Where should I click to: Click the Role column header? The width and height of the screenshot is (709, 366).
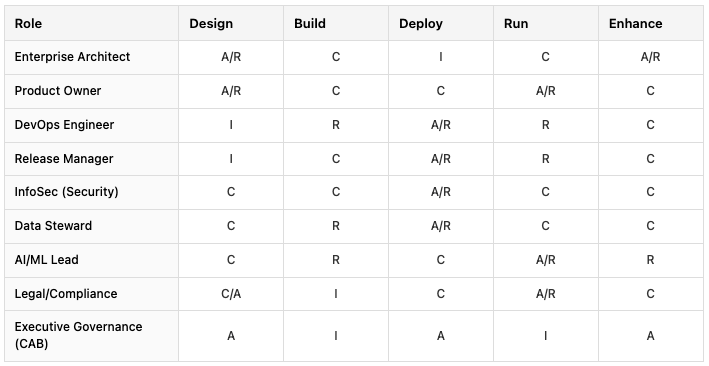[28, 24]
